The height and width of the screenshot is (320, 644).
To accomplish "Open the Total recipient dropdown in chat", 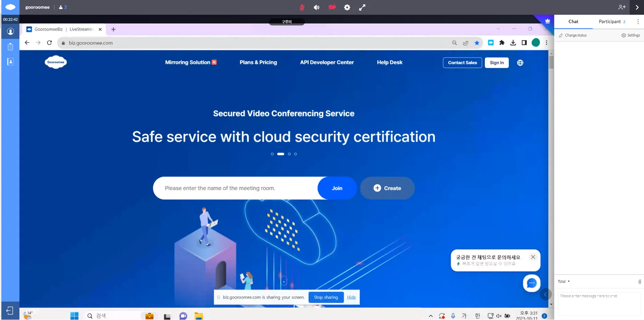I will (564, 281).
